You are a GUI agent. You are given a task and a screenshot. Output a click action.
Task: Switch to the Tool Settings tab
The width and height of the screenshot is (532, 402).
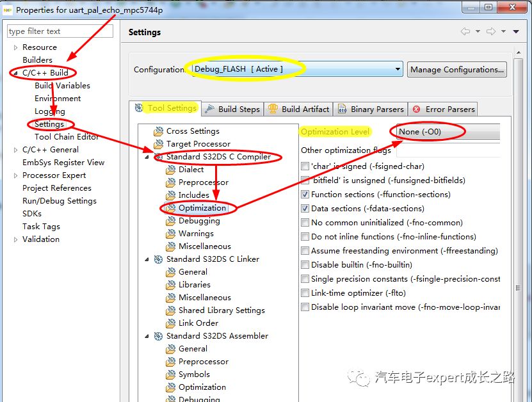click(x=166, y=108)
